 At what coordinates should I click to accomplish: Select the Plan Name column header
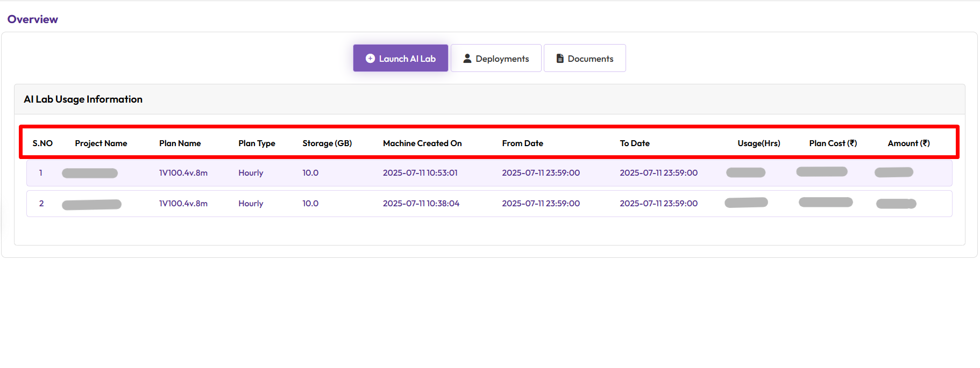pyautogui.click(x=180, y=143)
